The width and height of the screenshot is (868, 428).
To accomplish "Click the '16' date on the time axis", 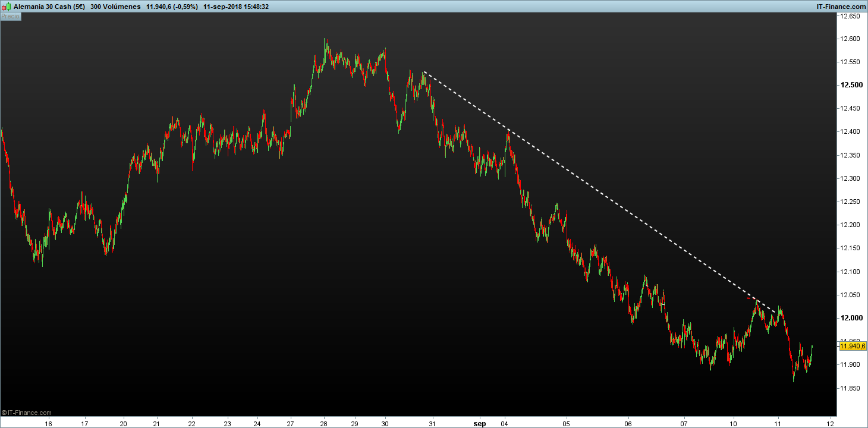I will pyautogui.click(x=48, y=424).
